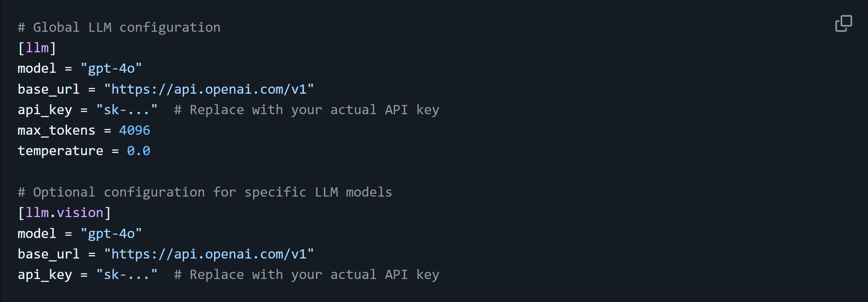Viewport: 868px width, 302px height.
Task: Click the first openai base_url string
Action: click(x=209, y=89)
